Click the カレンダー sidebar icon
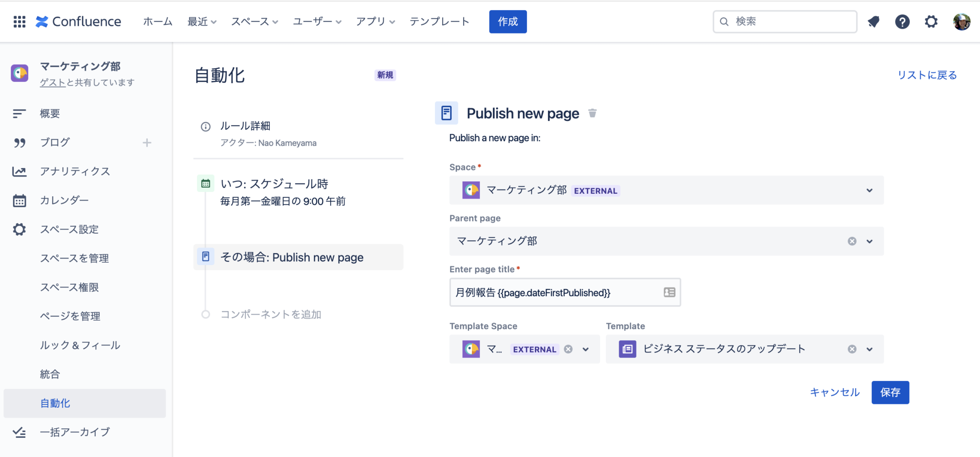 coord(19,200)
